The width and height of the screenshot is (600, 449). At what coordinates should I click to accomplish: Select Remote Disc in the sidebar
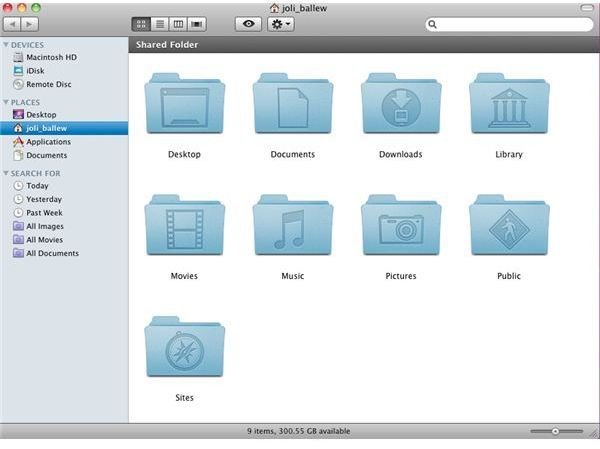(64, 84)
